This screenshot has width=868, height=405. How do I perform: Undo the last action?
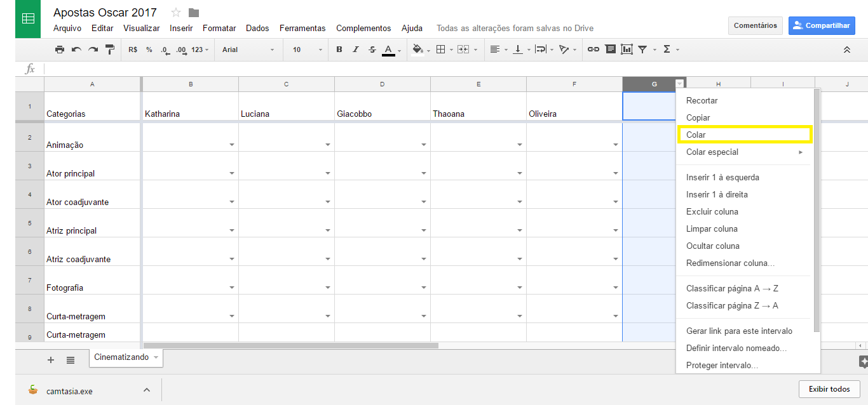(76, 50)
